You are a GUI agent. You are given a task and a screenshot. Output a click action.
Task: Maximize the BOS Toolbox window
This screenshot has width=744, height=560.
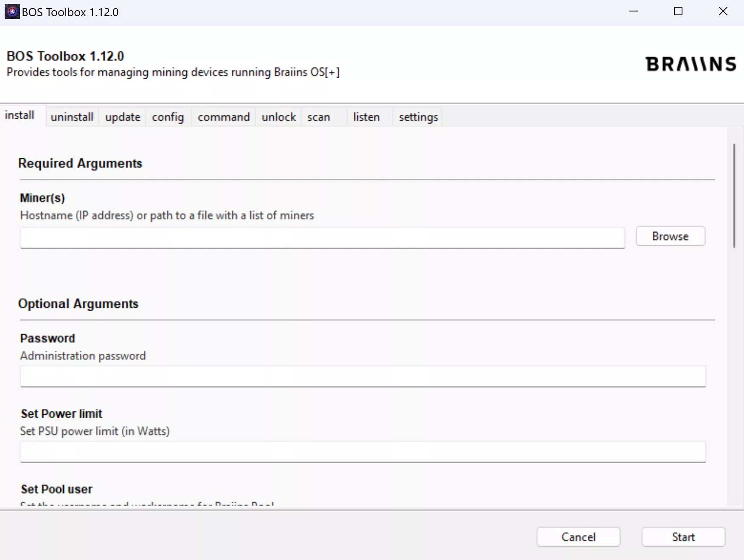pos(678,11)
